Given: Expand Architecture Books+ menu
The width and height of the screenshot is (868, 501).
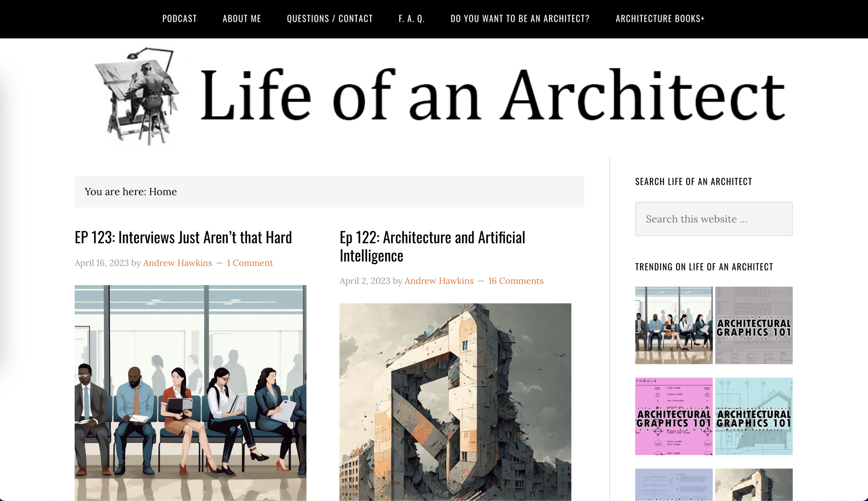Looking at the screenshot, I should pos(660,18).
